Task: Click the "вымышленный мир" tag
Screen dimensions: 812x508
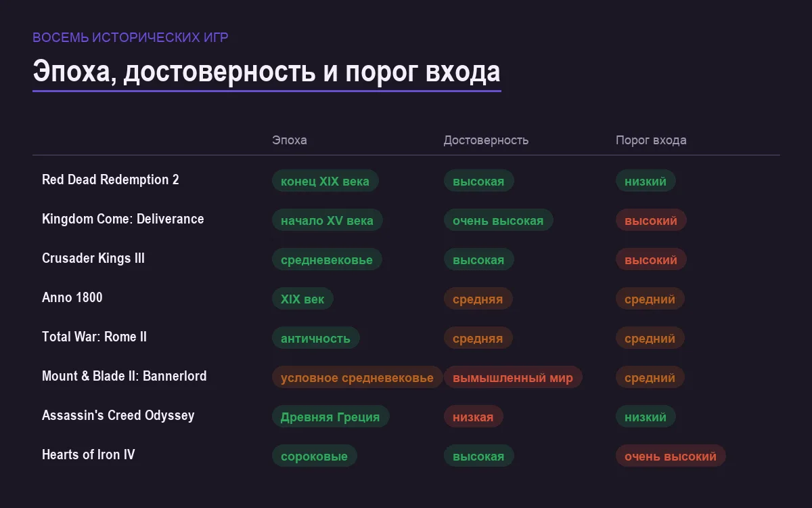Action: [513, 377]
